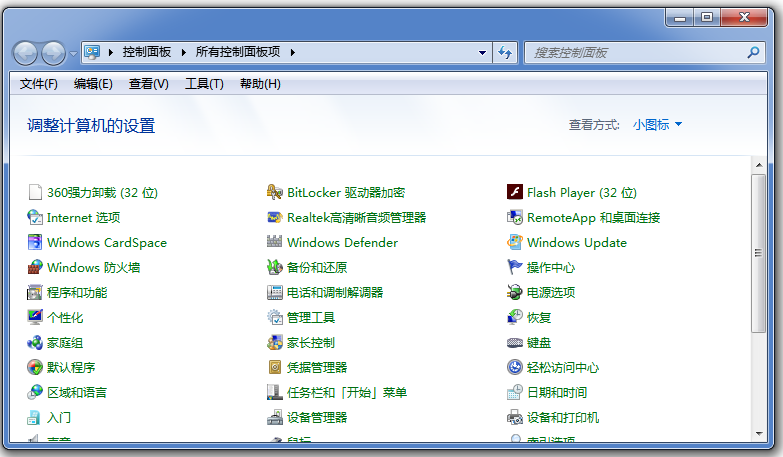Click the Forward navigation button
The width and height of the screenshot is (783, 457).
pos(53,53)
